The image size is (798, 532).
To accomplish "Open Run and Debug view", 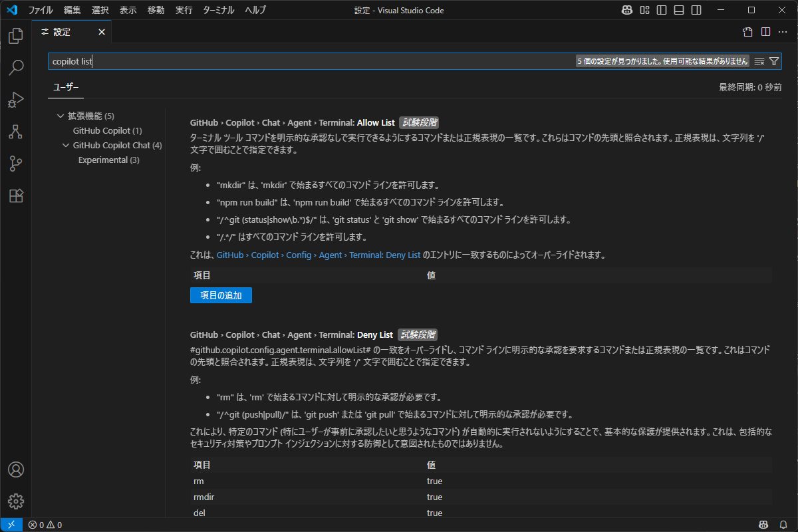I will (16, 100).
